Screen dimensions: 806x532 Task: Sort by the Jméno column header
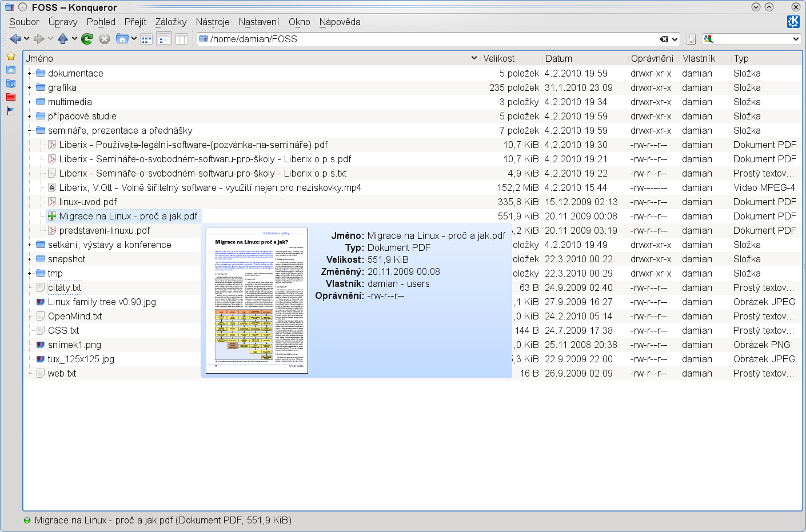[x=251, y=58]
